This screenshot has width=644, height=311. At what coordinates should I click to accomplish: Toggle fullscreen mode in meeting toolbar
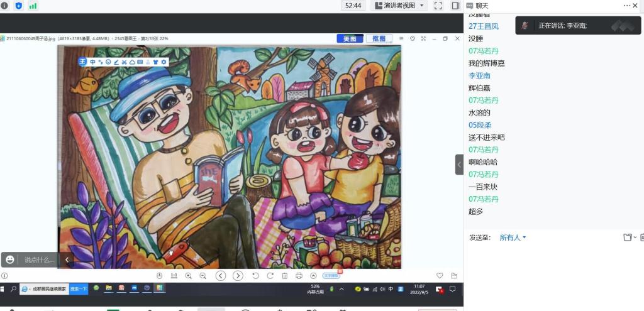coord(438,6)
